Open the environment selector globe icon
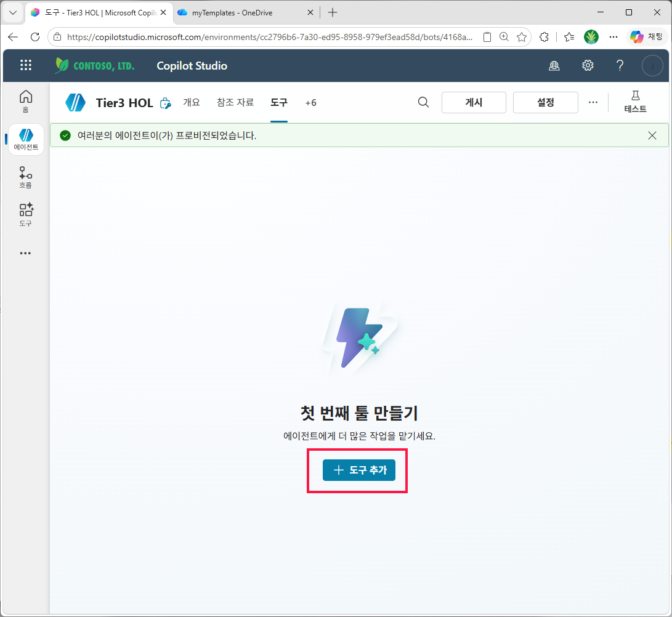This screenshot has height=617, width=672. (x=554, y=65)
